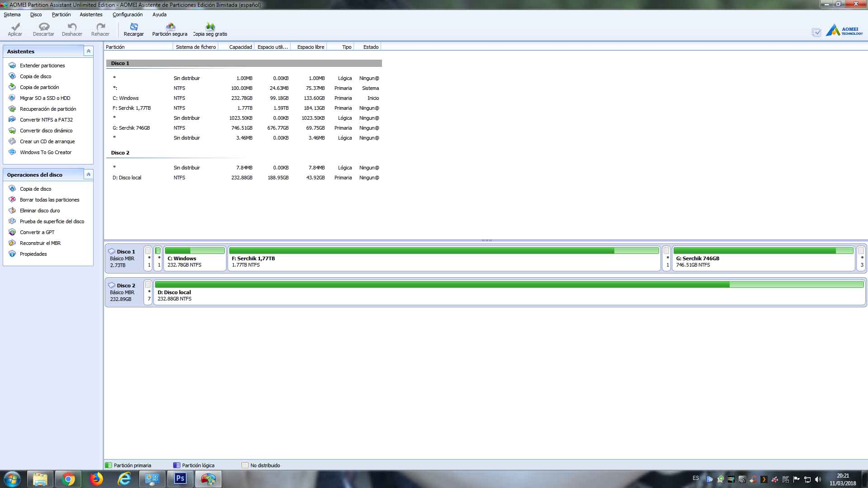Screen dimensions: 868x488
Task: Open the Sistema menu
Action: pyautogui.click(x=12, y=14)
